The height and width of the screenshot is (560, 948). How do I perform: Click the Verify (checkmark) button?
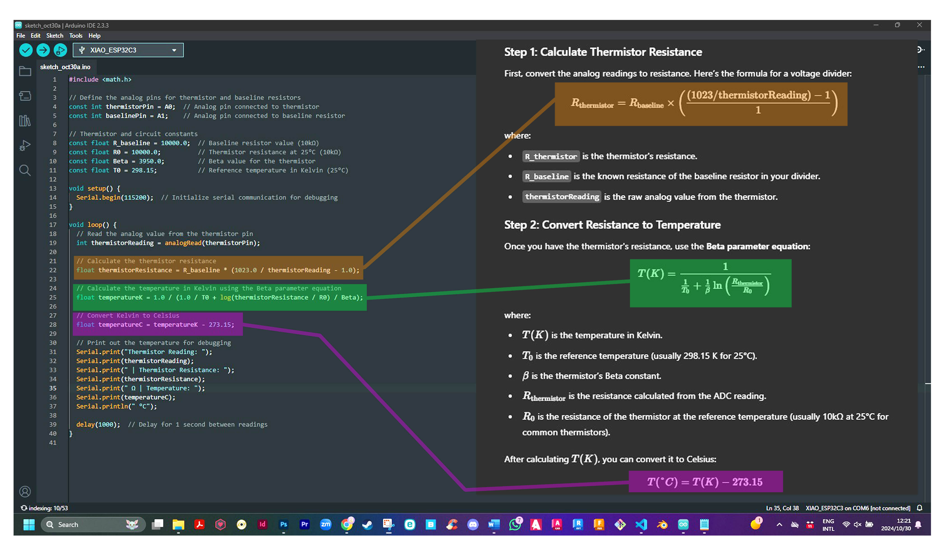(x=25, y=50)
